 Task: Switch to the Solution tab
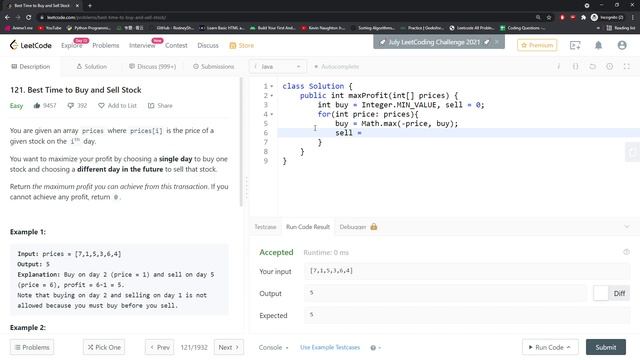91,67
